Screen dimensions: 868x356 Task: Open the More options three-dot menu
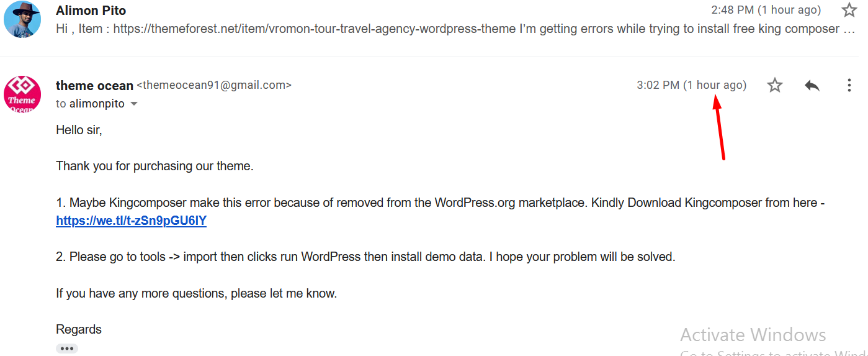(x=849, y=85)
